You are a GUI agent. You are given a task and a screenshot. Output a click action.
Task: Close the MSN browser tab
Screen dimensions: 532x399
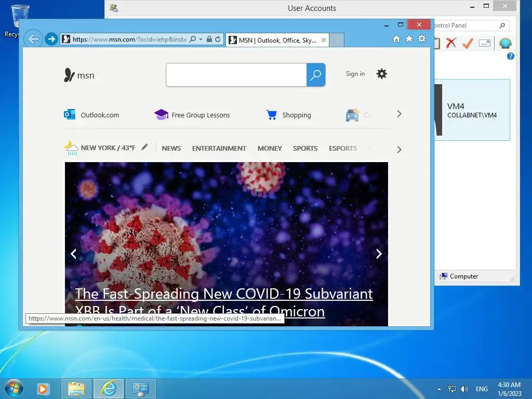(x=324, y=40)
